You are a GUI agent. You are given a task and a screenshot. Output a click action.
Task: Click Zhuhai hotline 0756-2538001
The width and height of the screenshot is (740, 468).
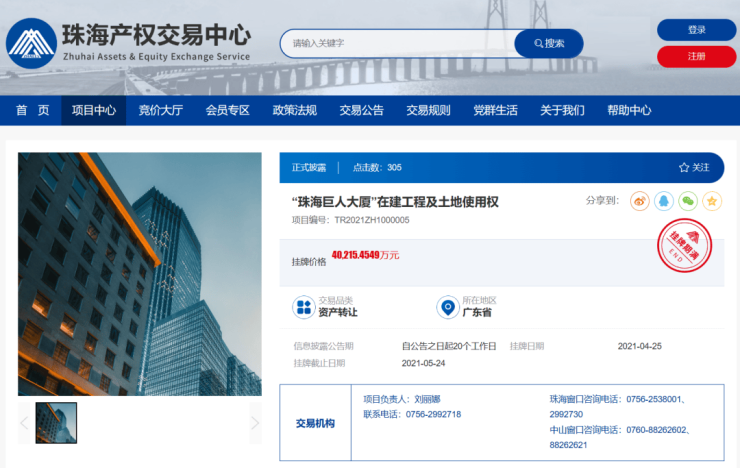(654, 399)
